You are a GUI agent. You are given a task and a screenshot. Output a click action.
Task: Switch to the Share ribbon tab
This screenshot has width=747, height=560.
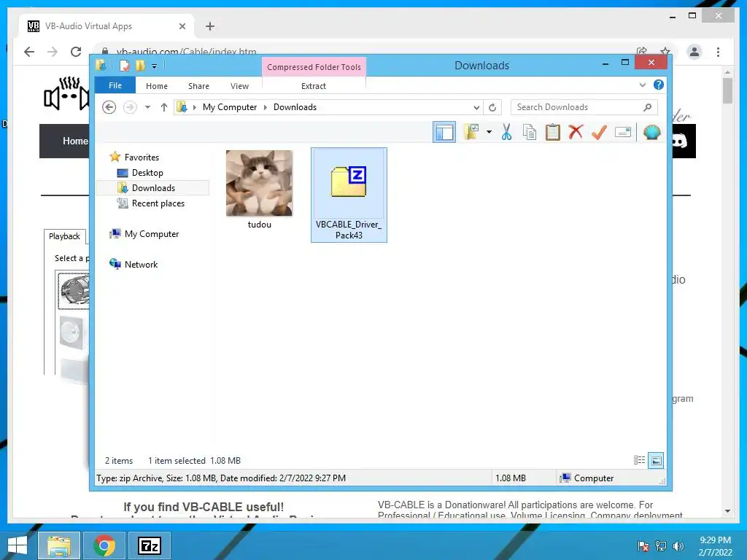pyautogui.click(x=198, y=86)
